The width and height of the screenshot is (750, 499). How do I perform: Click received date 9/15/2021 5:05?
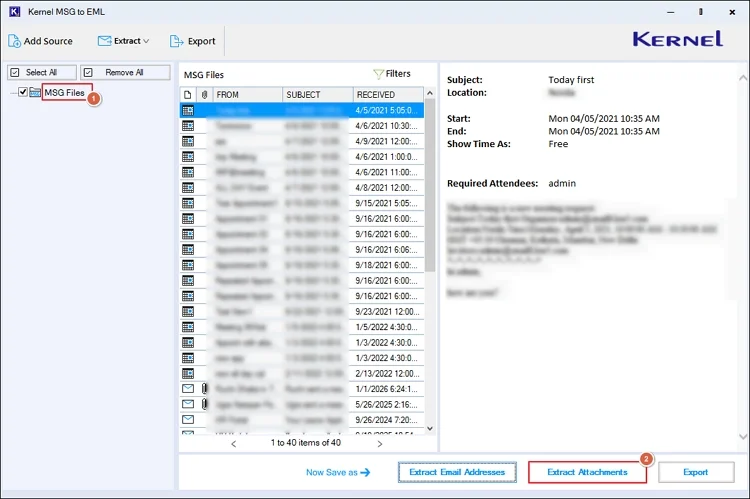click(x=386, y=203)
